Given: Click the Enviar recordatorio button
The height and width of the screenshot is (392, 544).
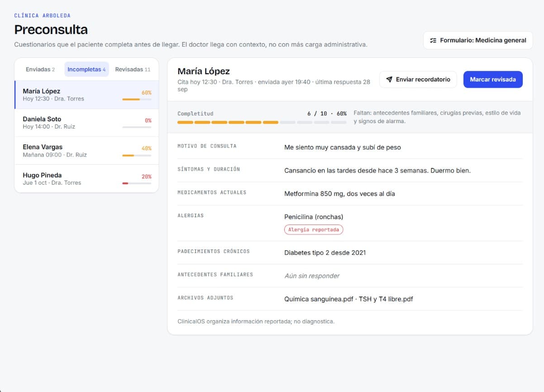Looking at the screenshot, I should click(x=418, y=79).
